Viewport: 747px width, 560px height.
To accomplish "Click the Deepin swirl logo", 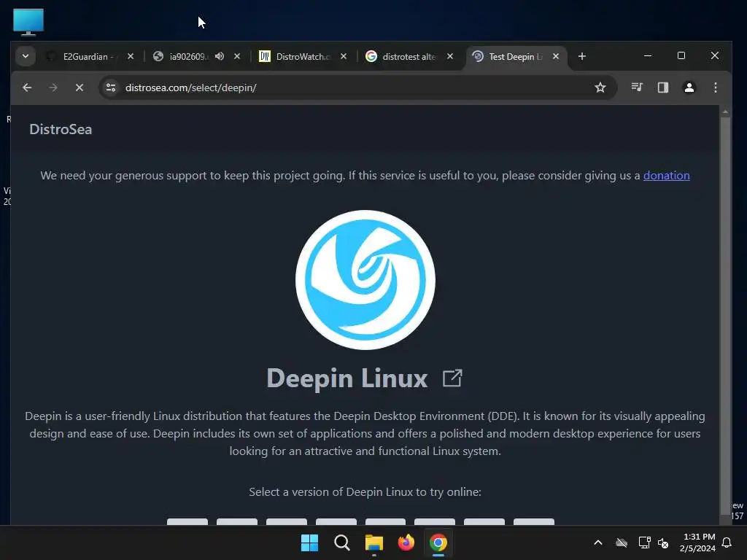I will coord(365,280).
